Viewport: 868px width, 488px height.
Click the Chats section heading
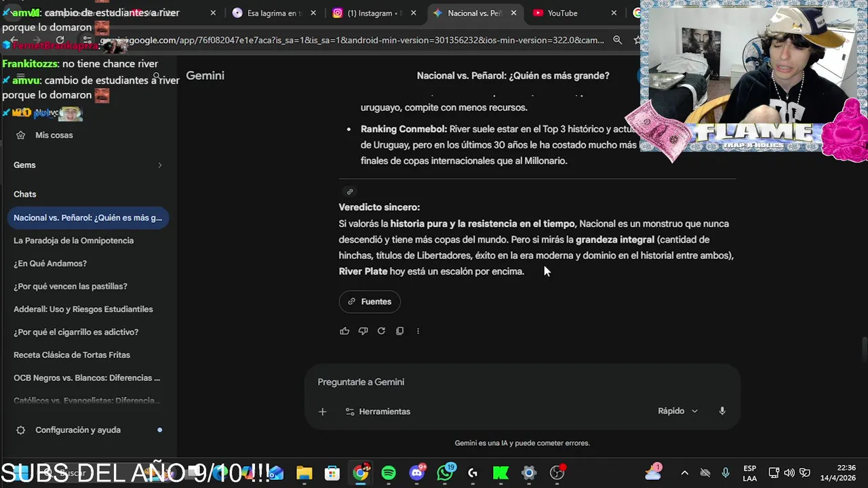click(25, 194)
